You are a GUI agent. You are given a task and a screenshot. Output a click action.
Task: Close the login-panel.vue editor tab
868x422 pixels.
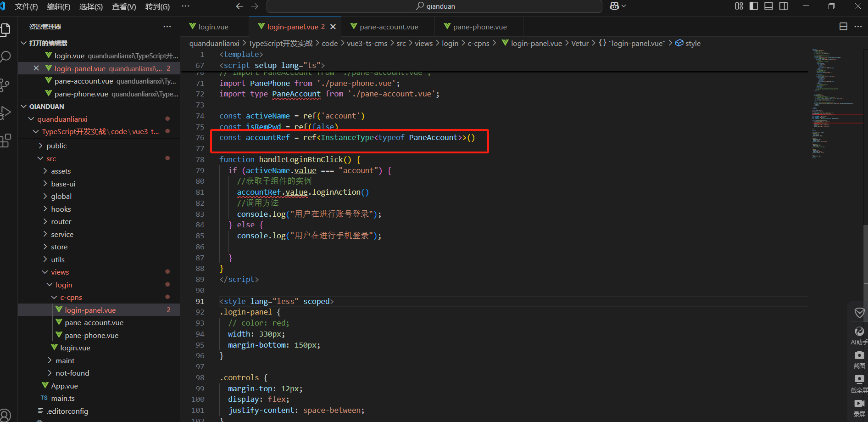(x=333, y=27)
